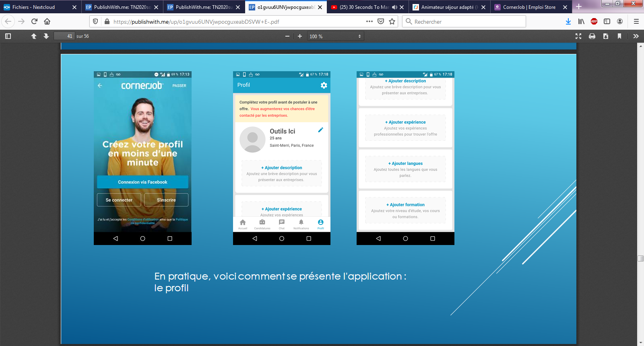The image size is (644, 346).
Task: Download the PDF file
Action: tap(606, 36)
